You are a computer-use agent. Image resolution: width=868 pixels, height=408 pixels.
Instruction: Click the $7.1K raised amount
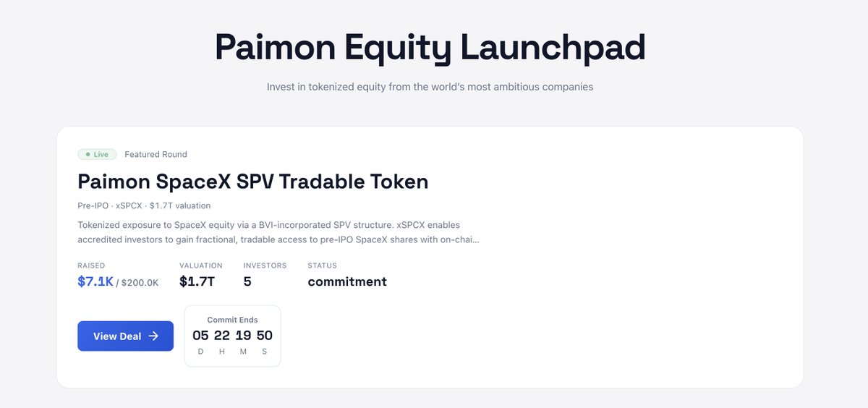[x=95, y=281]
